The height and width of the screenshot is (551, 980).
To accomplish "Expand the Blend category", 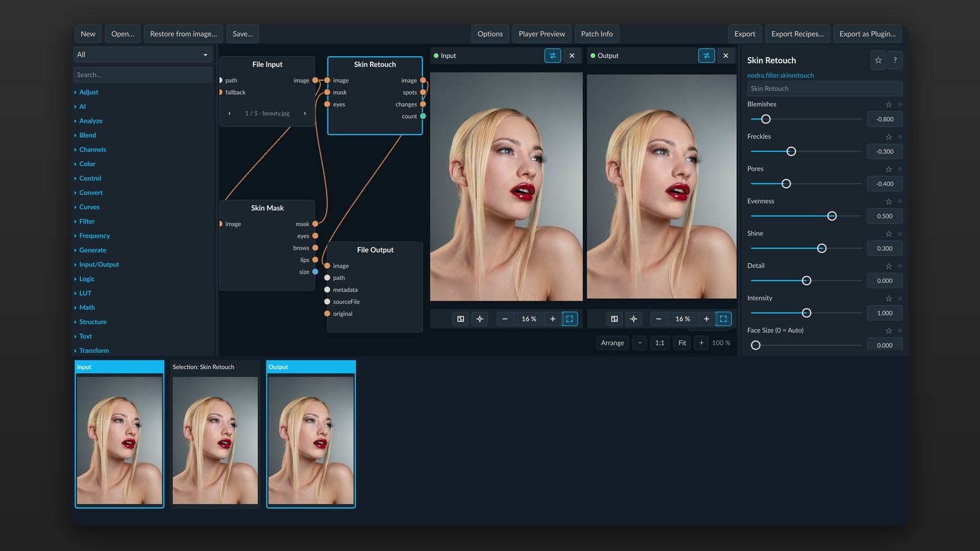I will coord(88,135).
